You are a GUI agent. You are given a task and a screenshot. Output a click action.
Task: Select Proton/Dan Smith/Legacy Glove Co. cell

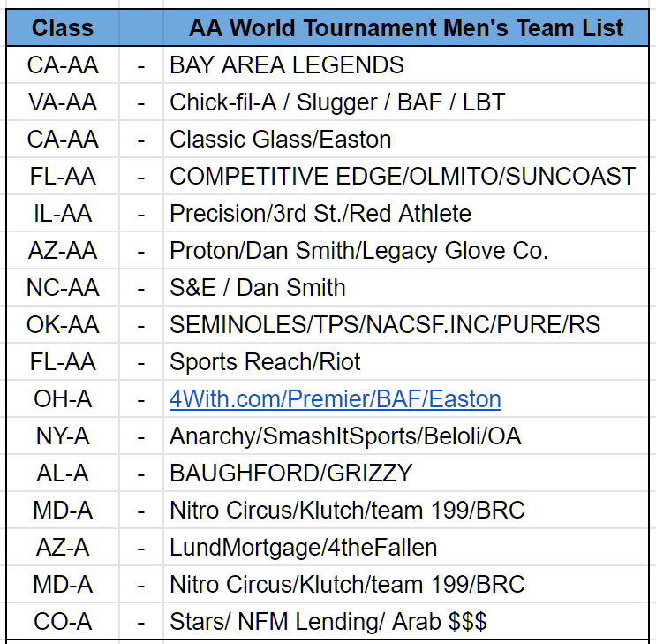click(406, 250)
